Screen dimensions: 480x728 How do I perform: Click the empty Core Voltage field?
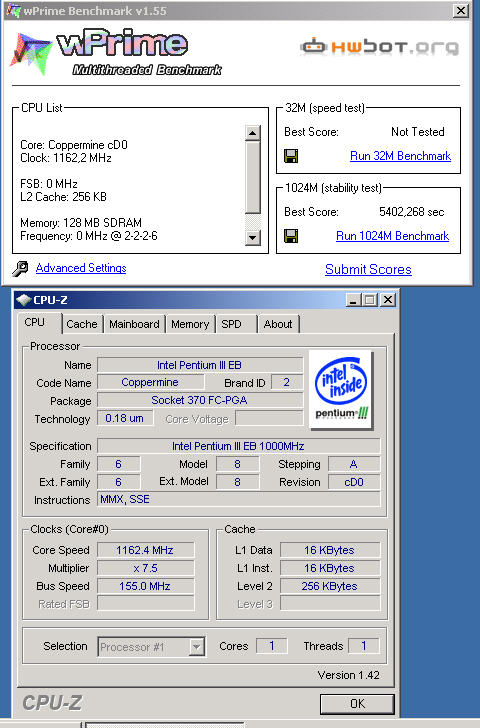[269, 418]
